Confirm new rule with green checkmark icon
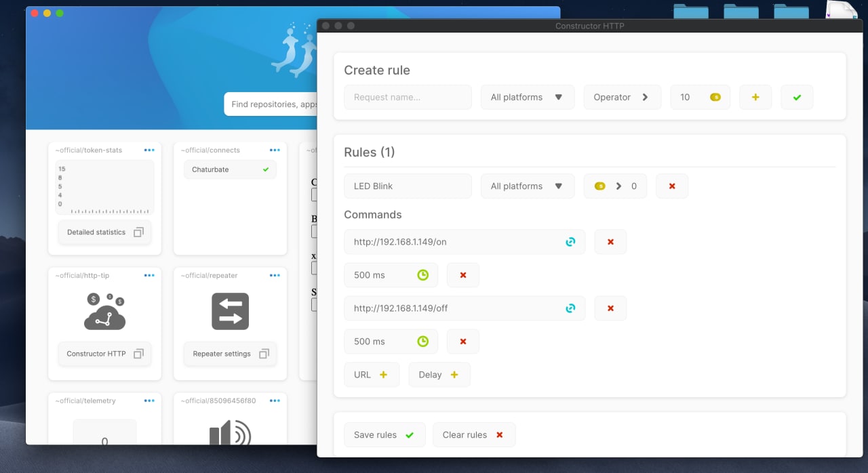 click(x=797, y=97)
